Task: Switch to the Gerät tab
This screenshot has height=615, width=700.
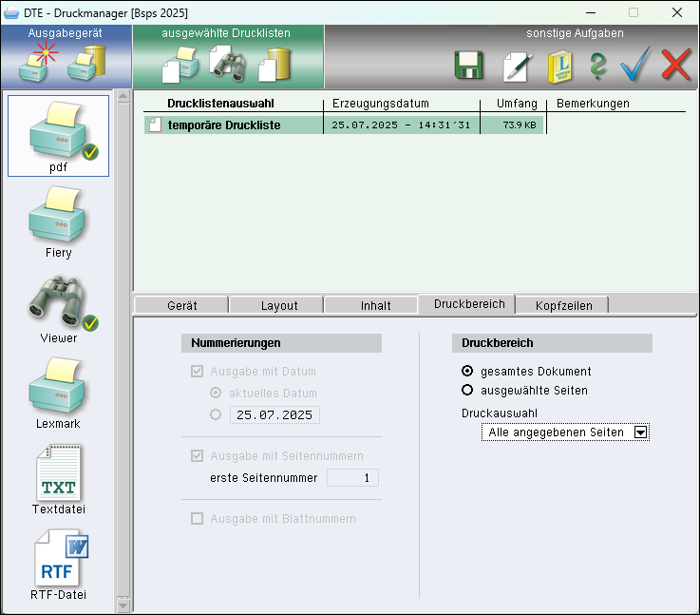Action: click(x=182, y=305)
